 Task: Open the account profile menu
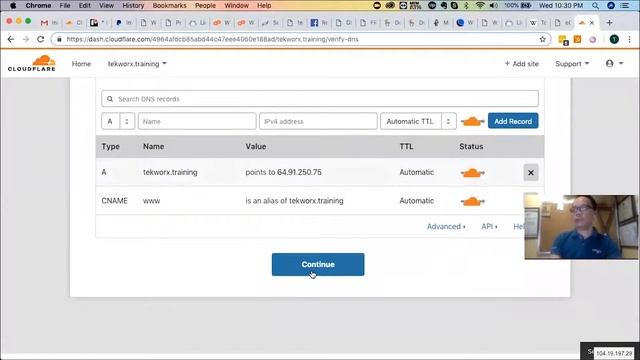(x=614, y=64)
